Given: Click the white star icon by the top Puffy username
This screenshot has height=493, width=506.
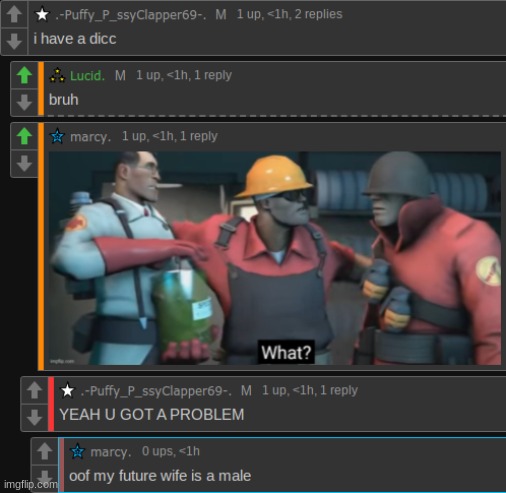Looking at the screenshot, I should click(42, 14).
